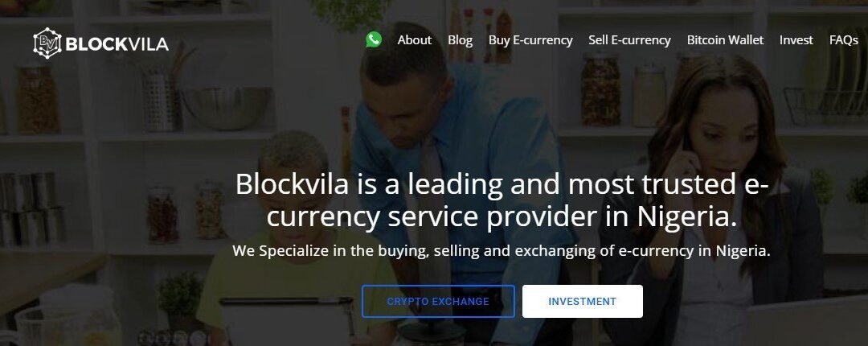Open the WhatsApp chat icon
Screen dimensions: 868x346
pyautogui.click(x=374, y=39)
